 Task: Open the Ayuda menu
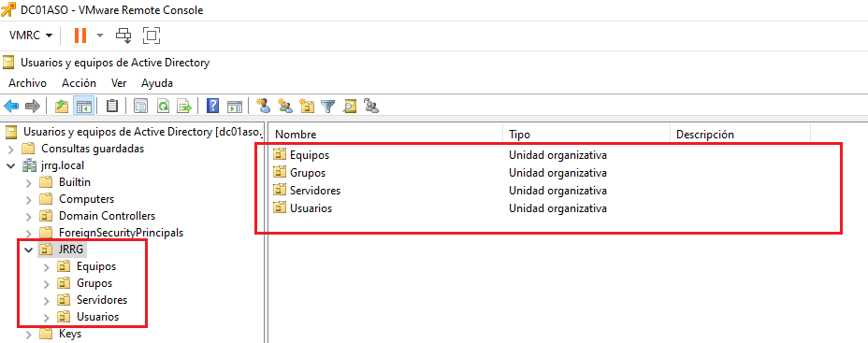pyautogui.click(x=157, y=83)
